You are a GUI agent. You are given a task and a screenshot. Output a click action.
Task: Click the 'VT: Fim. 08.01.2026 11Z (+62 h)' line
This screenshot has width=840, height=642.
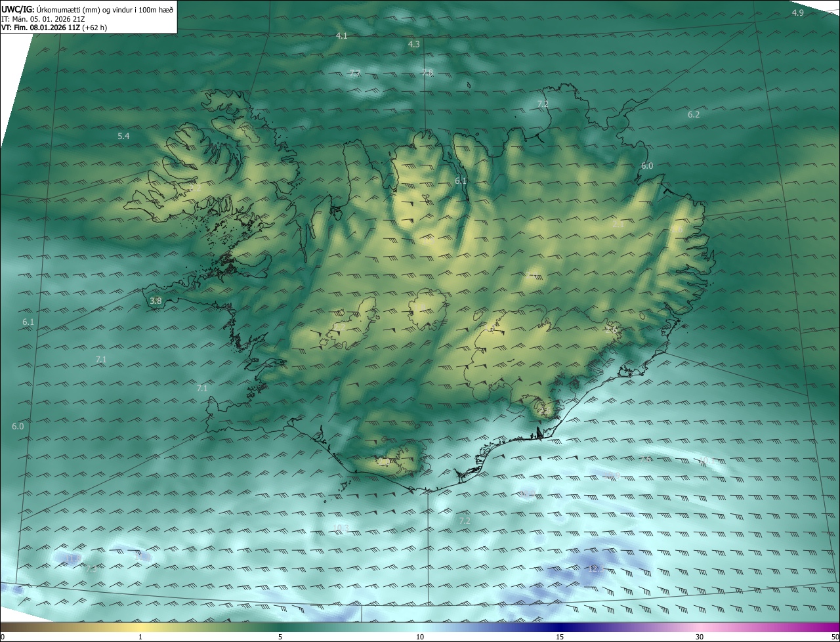tap(54, 28)
